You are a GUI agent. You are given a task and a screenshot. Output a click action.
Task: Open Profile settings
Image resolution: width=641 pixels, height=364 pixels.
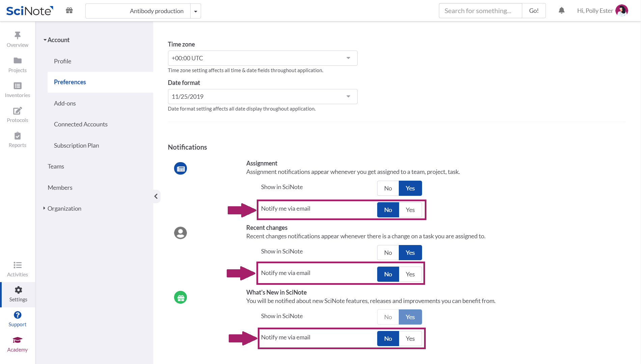point(62,61)
